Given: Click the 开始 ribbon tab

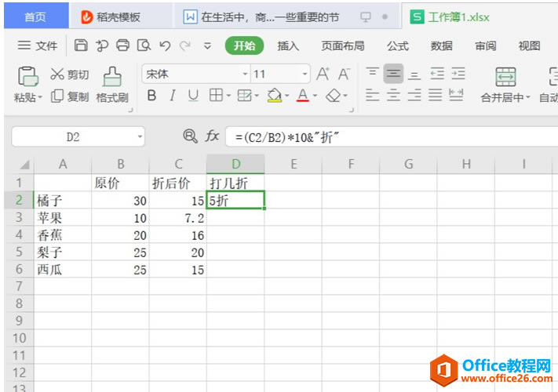Looking at the screenshot, I should 245,45.
